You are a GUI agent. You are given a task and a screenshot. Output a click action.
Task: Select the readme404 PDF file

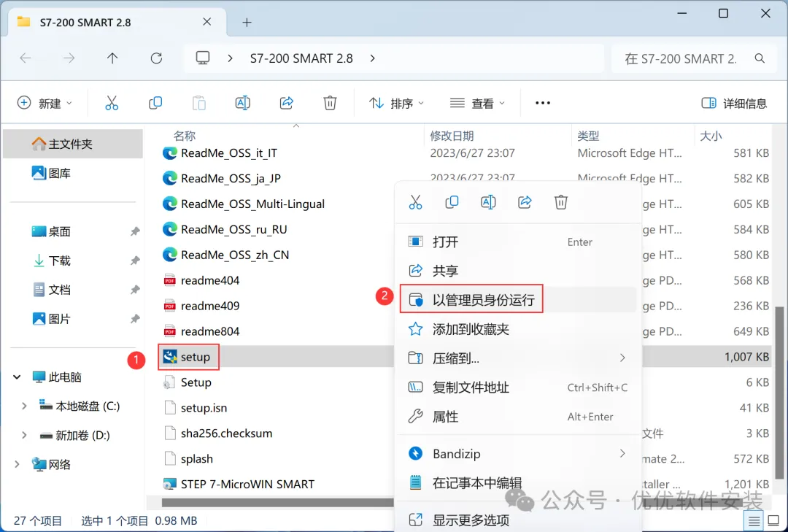201,280
